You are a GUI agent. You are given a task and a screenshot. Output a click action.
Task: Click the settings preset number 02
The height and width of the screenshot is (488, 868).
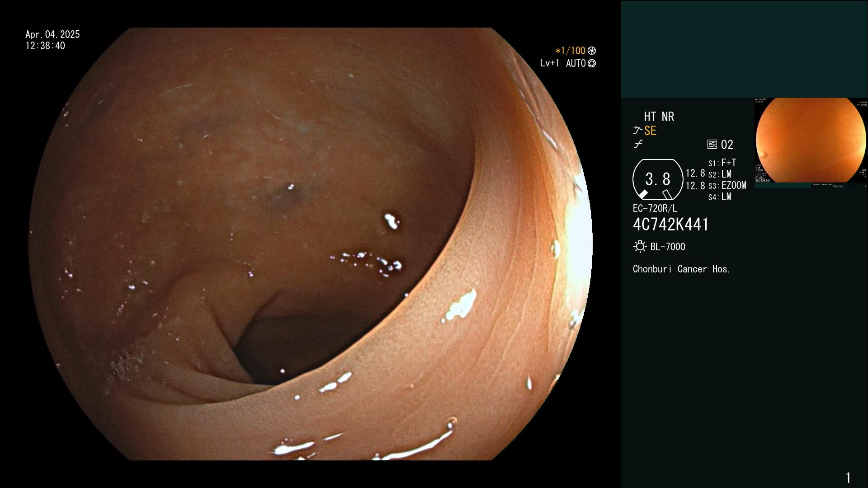click(x=727, y=145)
